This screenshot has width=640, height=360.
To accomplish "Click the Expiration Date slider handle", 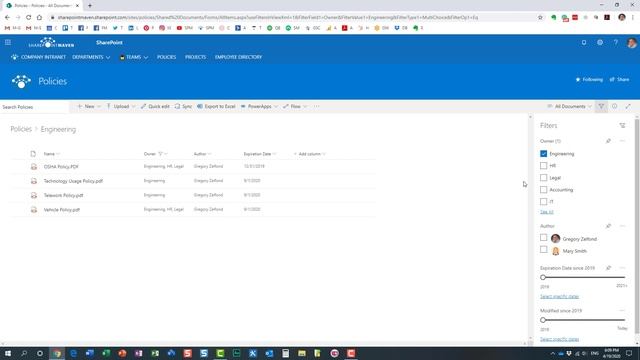I will (543, 278).
